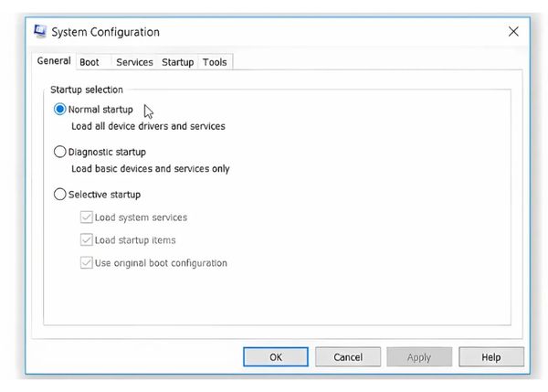Select the Startup tab
The height and width of the screenshot is (392, 548).
coord(178,62)
